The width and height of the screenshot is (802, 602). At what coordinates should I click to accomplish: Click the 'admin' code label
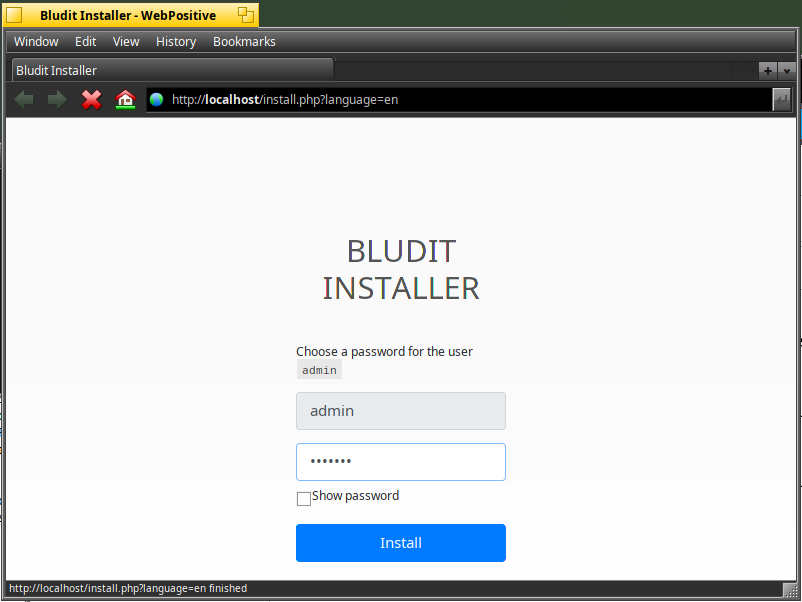point(319,370)
